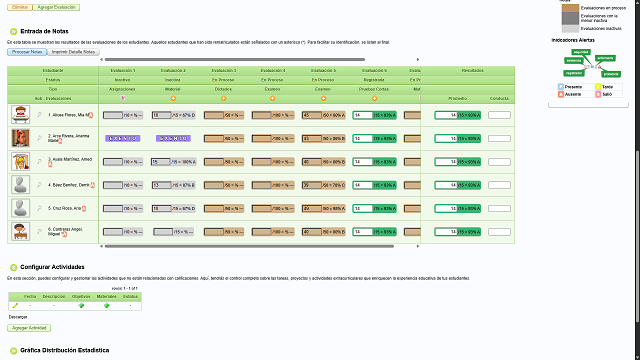Add sub-evaluation under Evaluación 6

coord(374,98)
